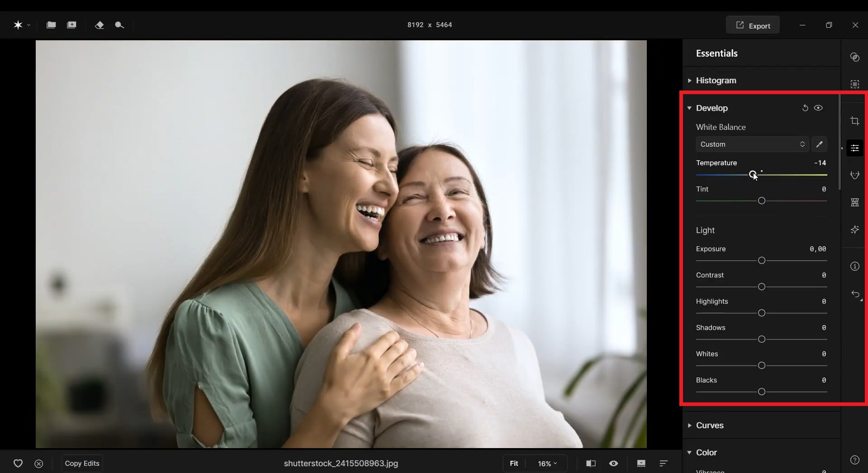This screenshot has height=473, width=868.
Task: Click the Copy Edits button
Action: [x=82, y=463]
